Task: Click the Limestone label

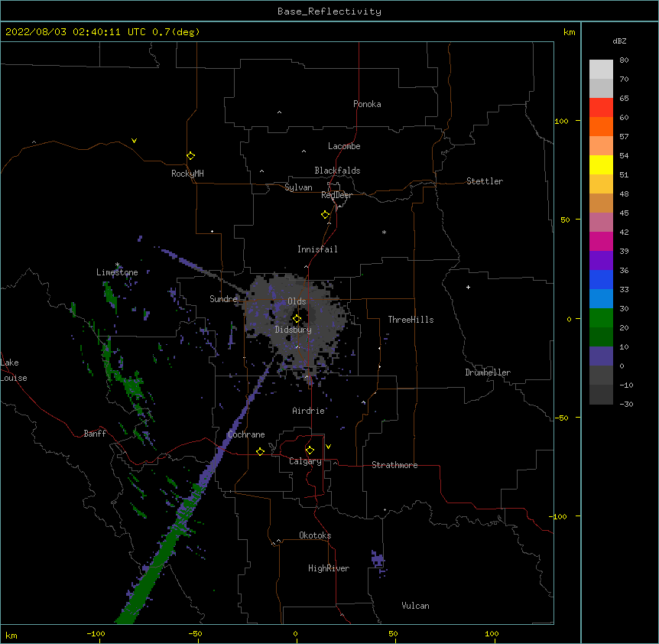Action: coord(117,272)
